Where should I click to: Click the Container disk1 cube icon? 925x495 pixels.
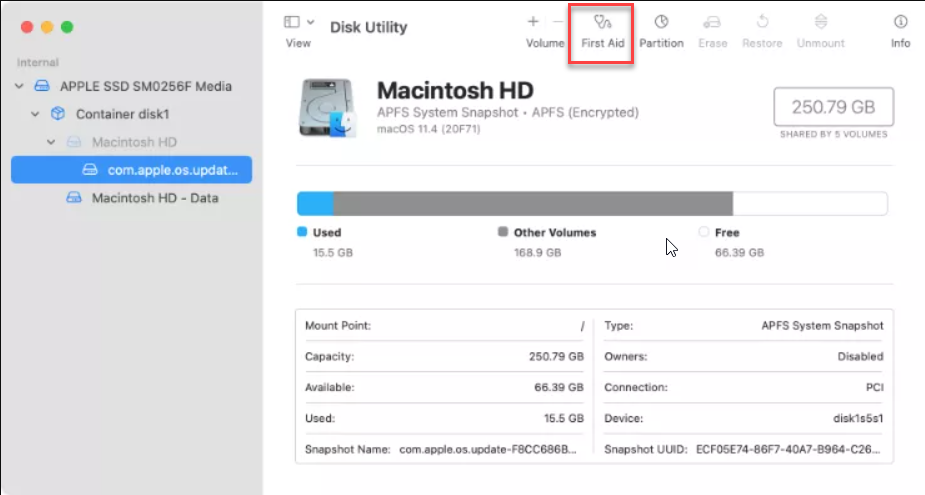pos(58,113)
